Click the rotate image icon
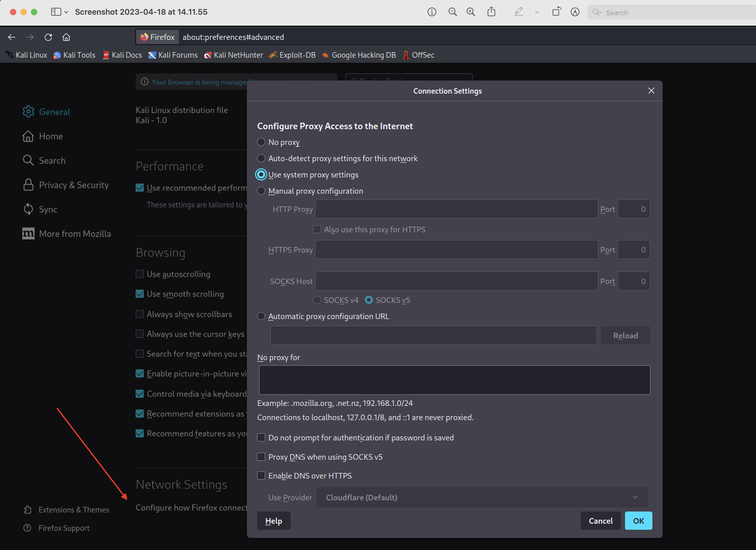Viewport: 756px width, 550px height. click(x=556, y=12)
